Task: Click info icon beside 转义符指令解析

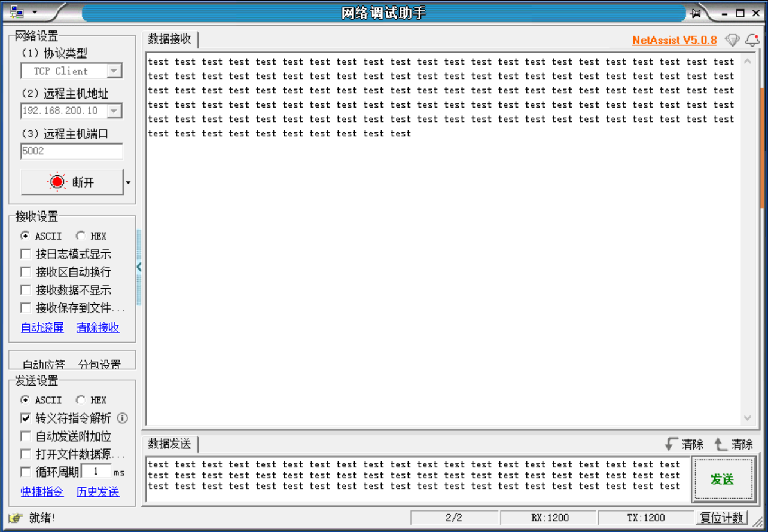Action: tap(122, 418)
